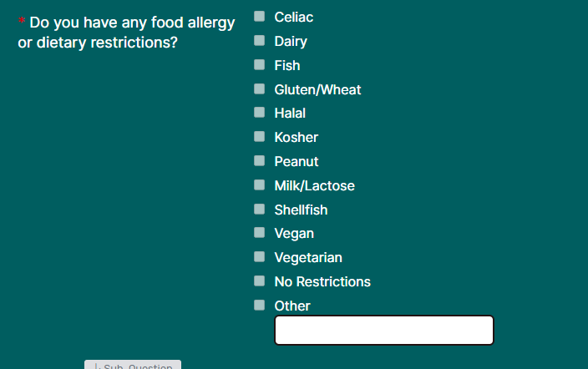Click the text field under Other

384,330
